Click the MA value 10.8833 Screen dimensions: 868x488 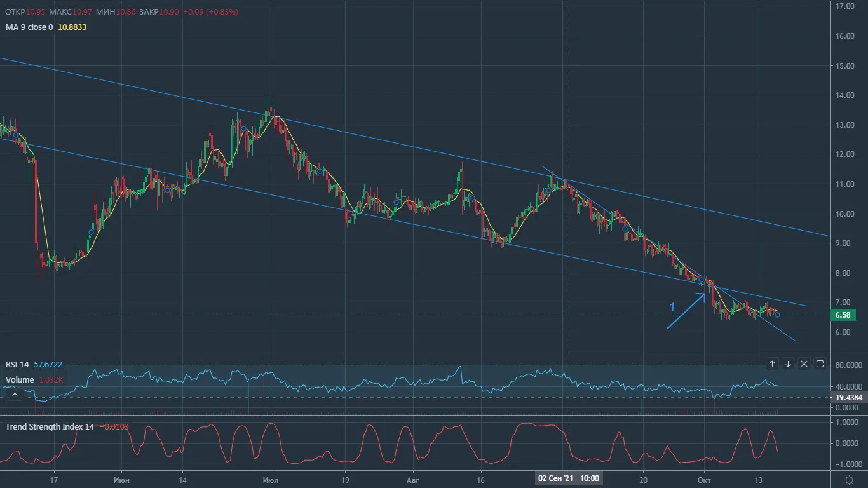click(72, 27)
